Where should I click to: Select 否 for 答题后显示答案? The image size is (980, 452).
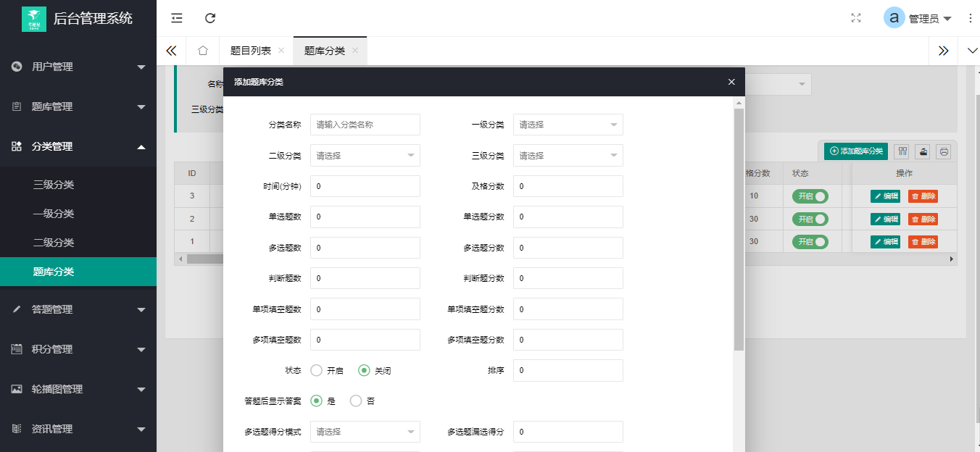tap(355, 401)
